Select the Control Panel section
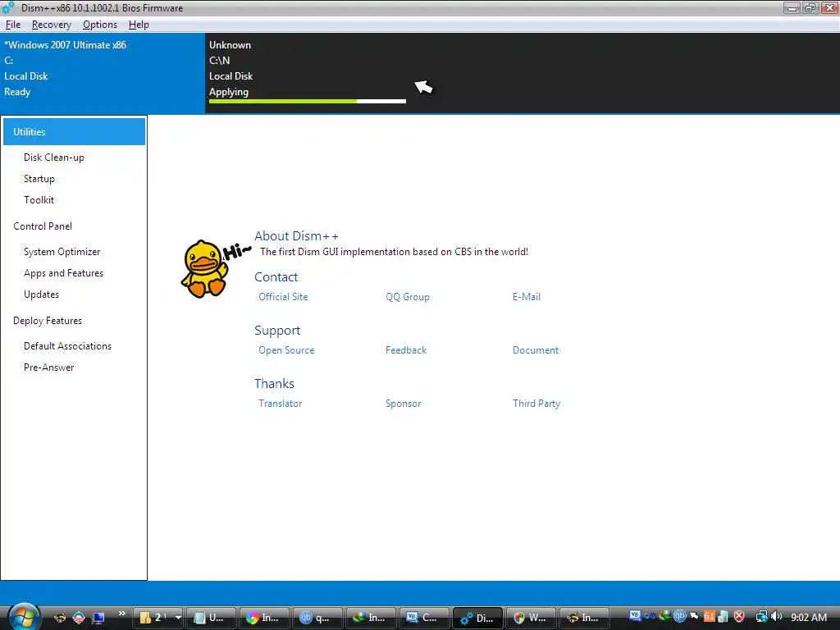 coord(43,226)
